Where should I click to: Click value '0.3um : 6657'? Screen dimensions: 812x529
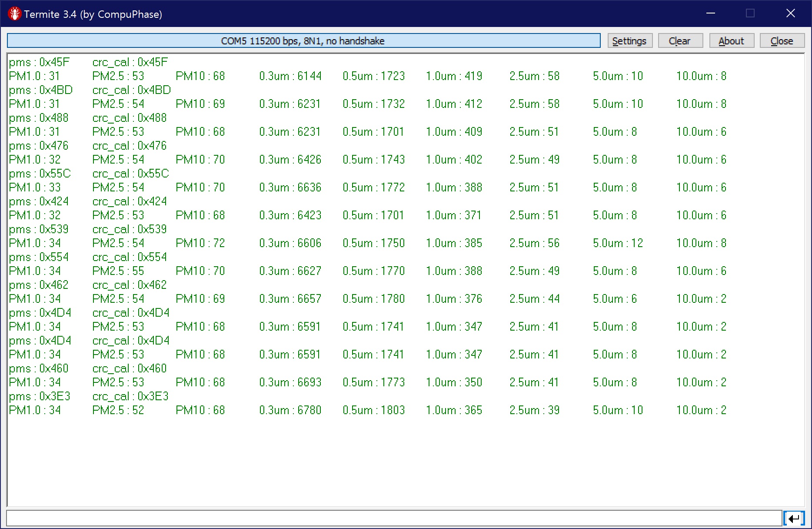point(290,299)
